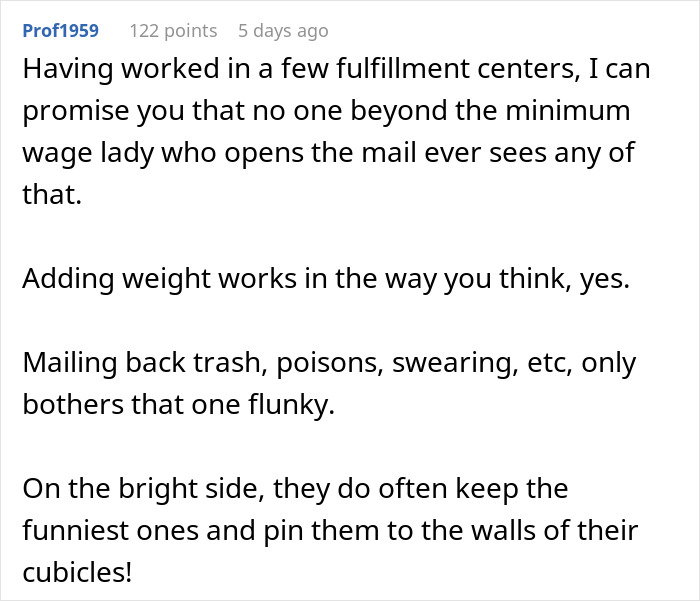Click the paragraph beginning 'Mailing back trash'

click(328, 384)
